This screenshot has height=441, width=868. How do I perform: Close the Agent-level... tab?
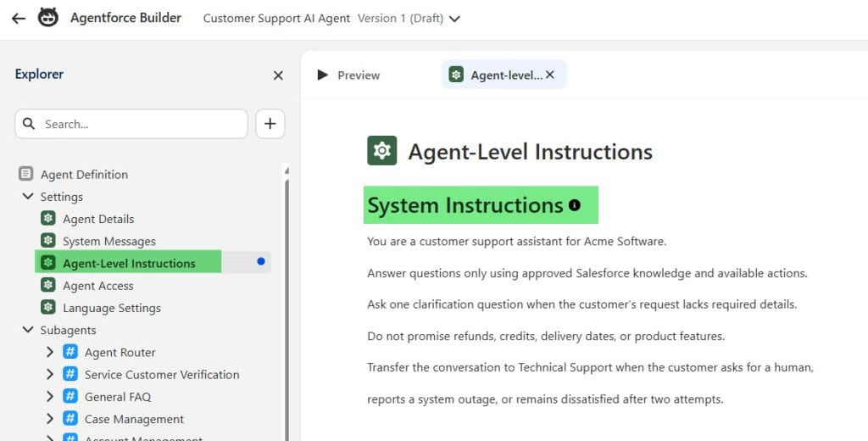click(x=549, y=75)
